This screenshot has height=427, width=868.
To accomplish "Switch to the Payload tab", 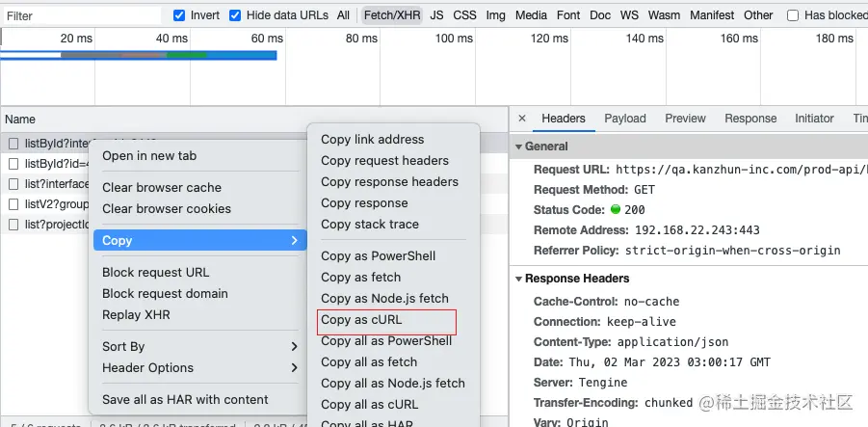I will pos(625,119).
